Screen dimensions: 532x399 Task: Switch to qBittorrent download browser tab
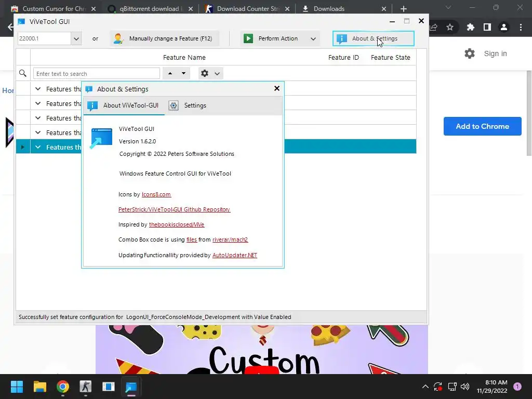pyautogui.click(x=149, y=9)
